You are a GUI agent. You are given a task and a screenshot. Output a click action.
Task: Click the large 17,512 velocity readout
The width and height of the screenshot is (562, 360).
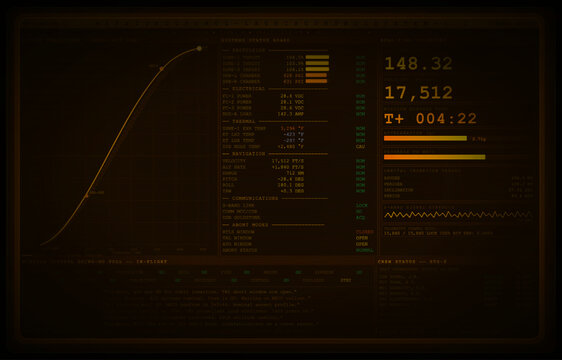coord(419,93)
